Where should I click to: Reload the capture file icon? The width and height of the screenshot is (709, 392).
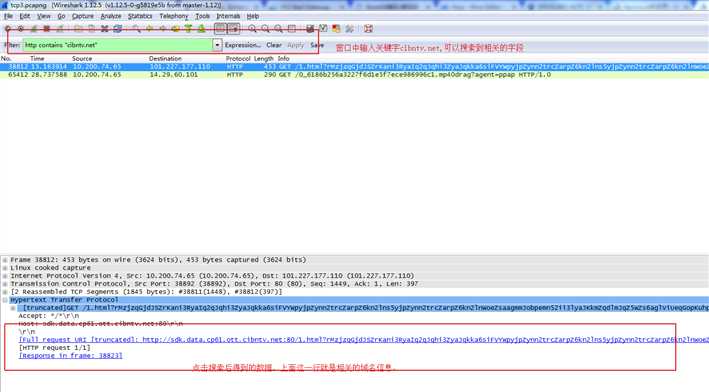[118, 28]
